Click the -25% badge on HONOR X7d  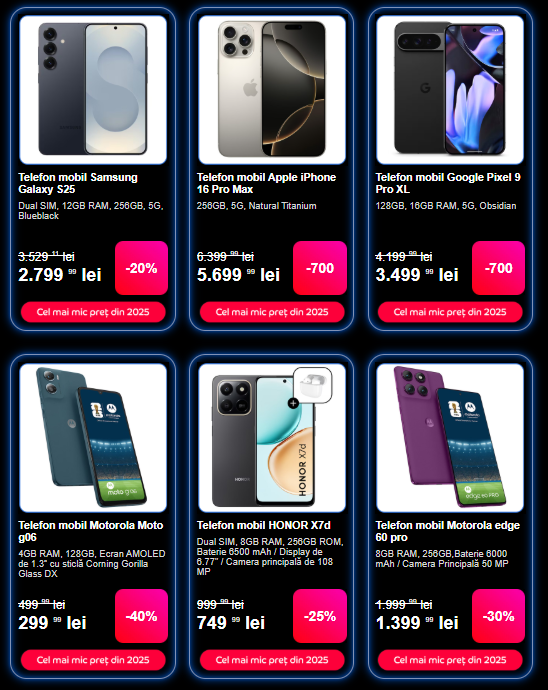pyautogui.click(x=320, y=616)
